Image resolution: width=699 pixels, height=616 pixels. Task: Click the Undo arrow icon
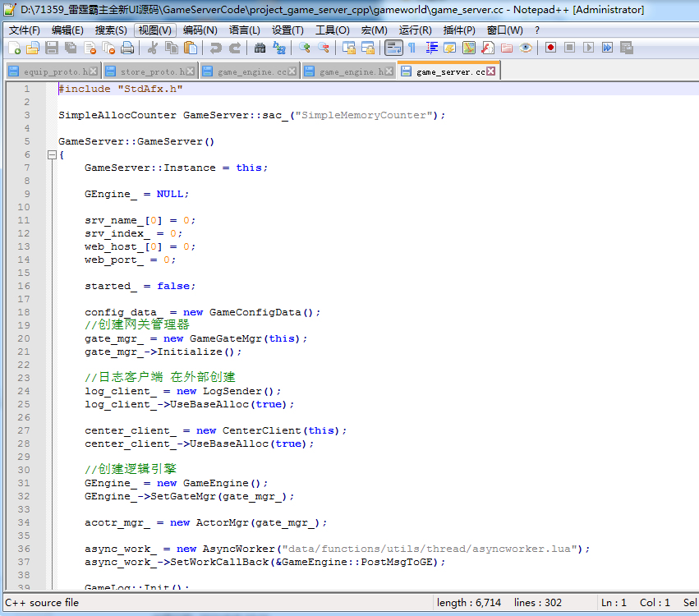(215, 48)
